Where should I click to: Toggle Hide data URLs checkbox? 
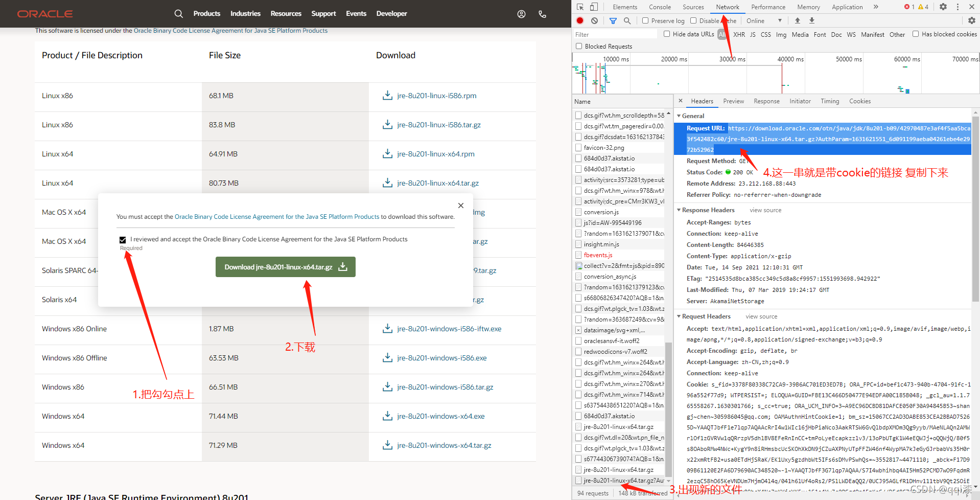[x=667, y=34]
